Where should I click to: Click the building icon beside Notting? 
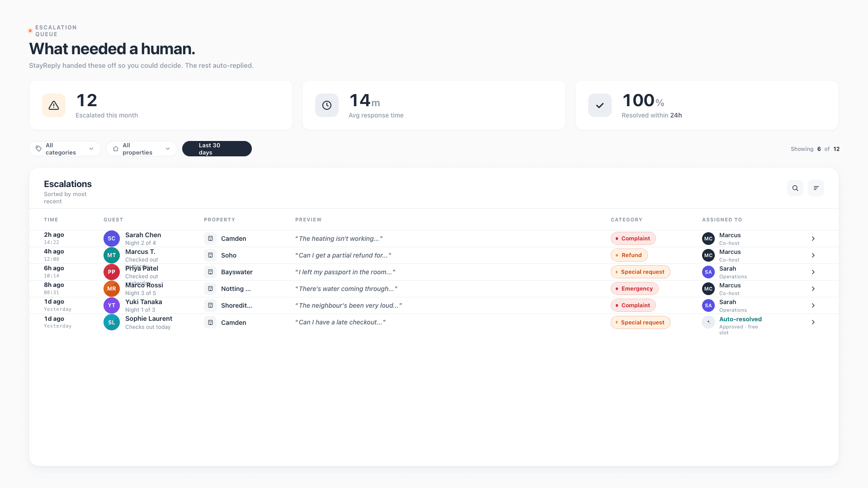tap(210, 289)
